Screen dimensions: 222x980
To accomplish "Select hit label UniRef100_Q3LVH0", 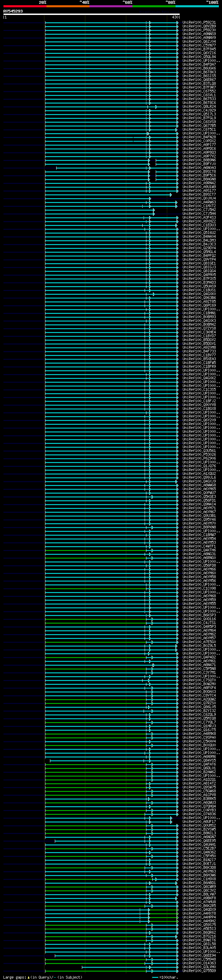I will pos(199,967).
